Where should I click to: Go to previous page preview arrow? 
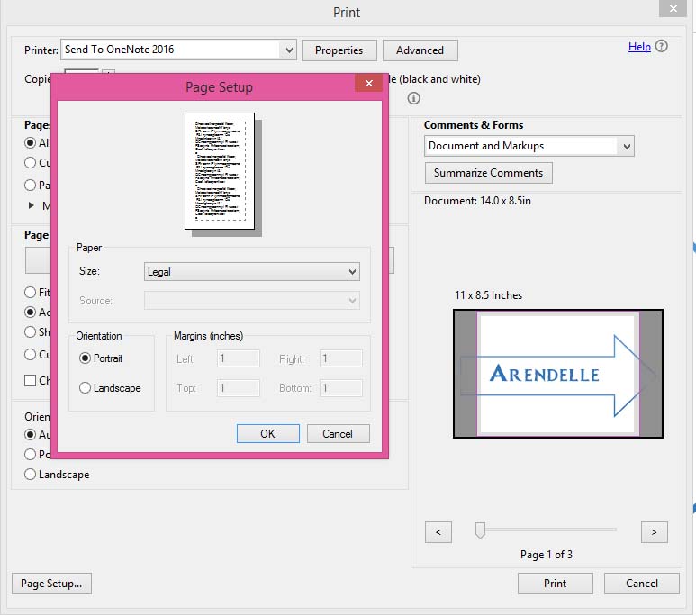438,532
